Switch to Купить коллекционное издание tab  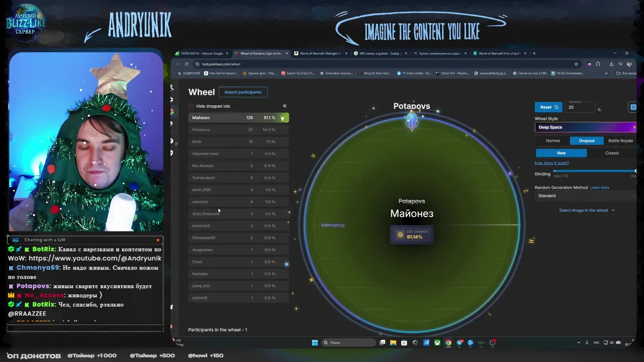click(x=439, y=53)
